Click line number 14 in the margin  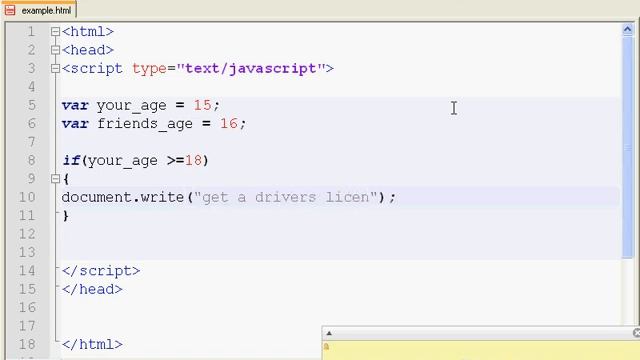pos(27,271)
